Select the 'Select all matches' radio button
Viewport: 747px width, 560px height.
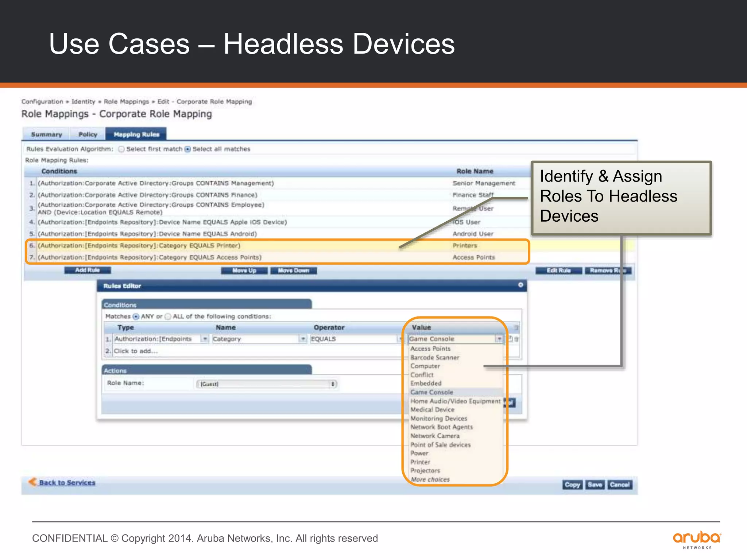coord(187,149)
